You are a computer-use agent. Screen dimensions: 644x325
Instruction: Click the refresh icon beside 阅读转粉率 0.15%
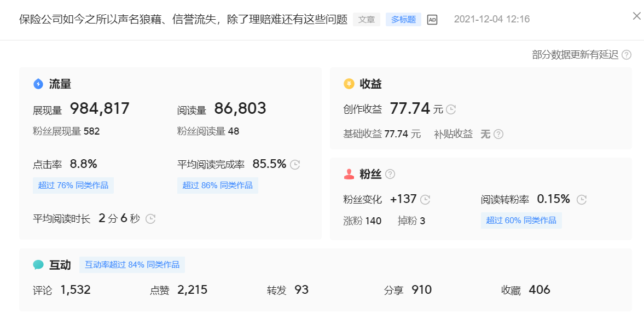(x=582, y=199)
